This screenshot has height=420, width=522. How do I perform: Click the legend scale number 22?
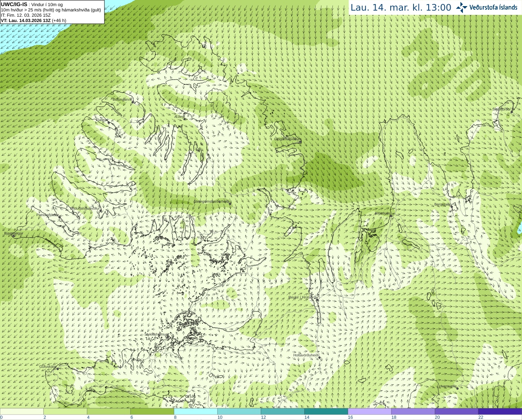coord(481,417)
